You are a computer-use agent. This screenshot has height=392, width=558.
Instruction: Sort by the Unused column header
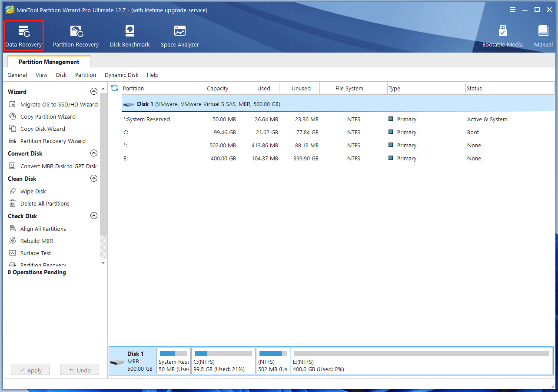[299, 88]
